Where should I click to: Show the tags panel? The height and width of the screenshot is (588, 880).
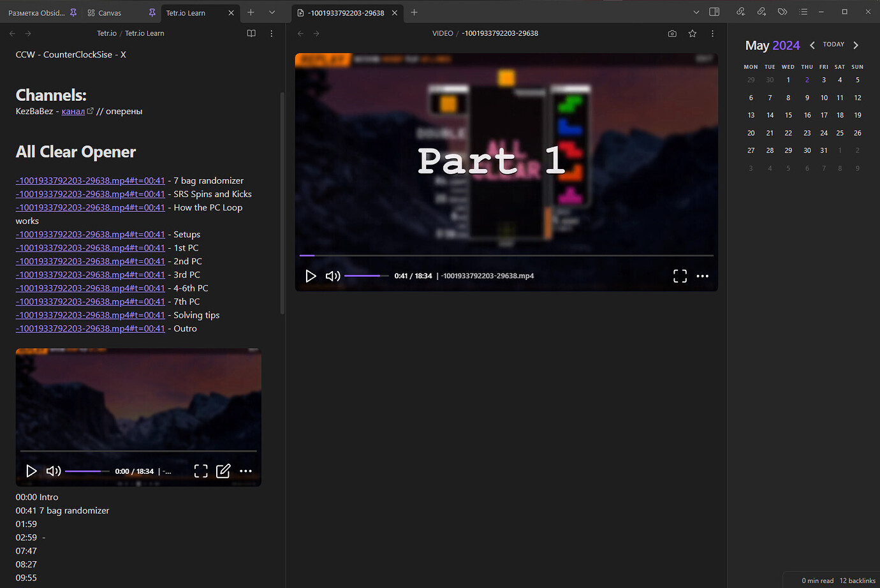(x=782, y=12)
